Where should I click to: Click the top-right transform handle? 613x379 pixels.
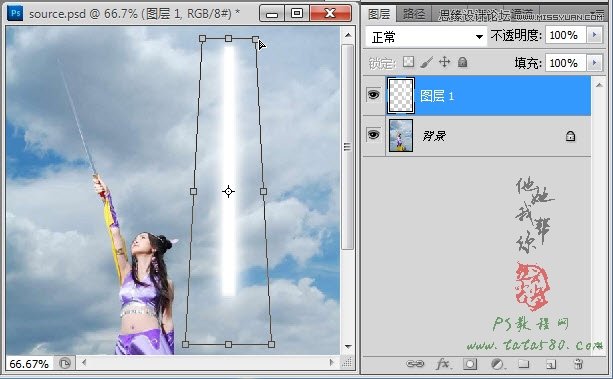click(255, 39)
